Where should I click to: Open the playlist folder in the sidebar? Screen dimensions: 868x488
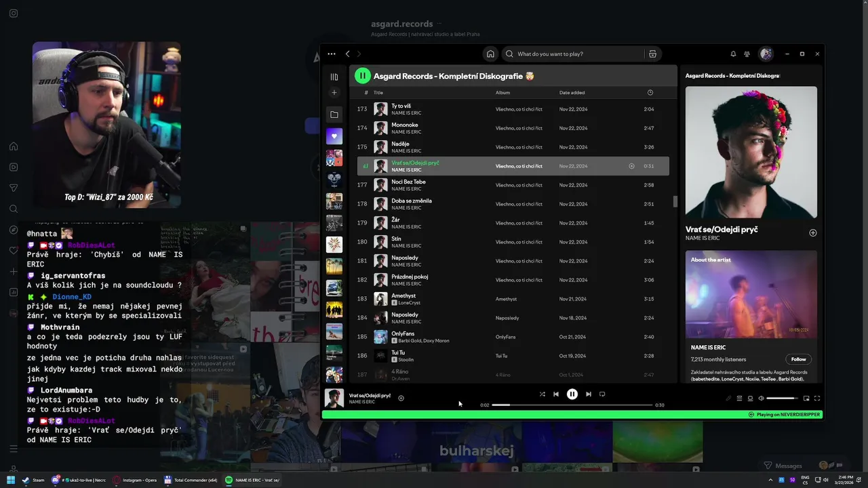point(334,115)
